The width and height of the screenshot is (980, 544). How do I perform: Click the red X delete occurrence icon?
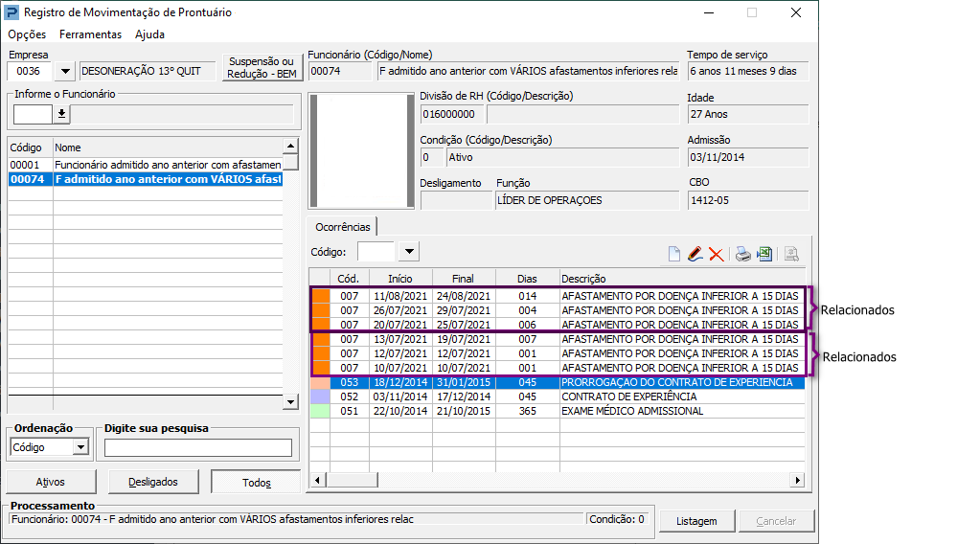(x=717, y=254)
